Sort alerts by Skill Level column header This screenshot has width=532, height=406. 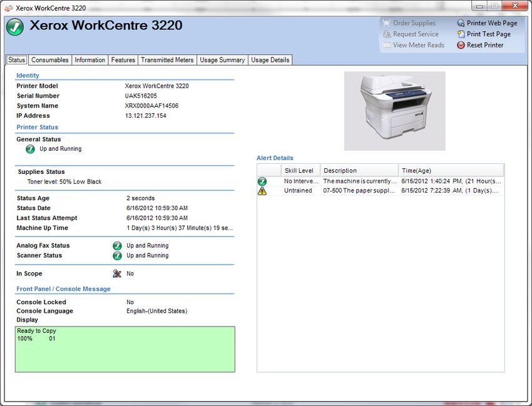(x=300, y=171)
